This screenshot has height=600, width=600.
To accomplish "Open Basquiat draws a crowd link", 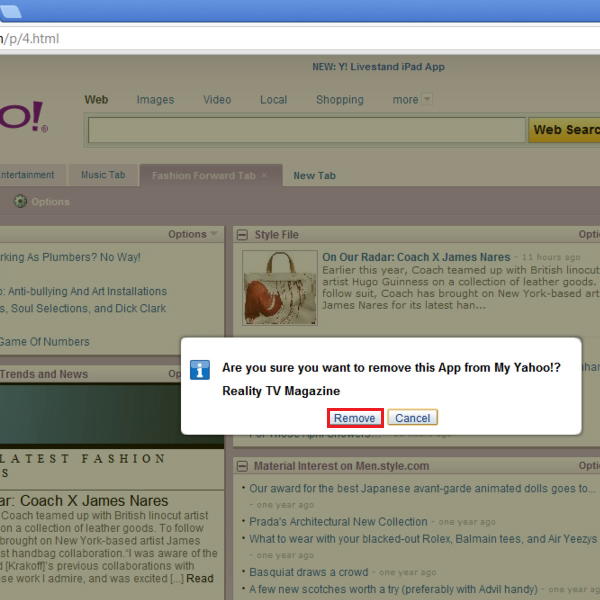I will pos(308,572).
